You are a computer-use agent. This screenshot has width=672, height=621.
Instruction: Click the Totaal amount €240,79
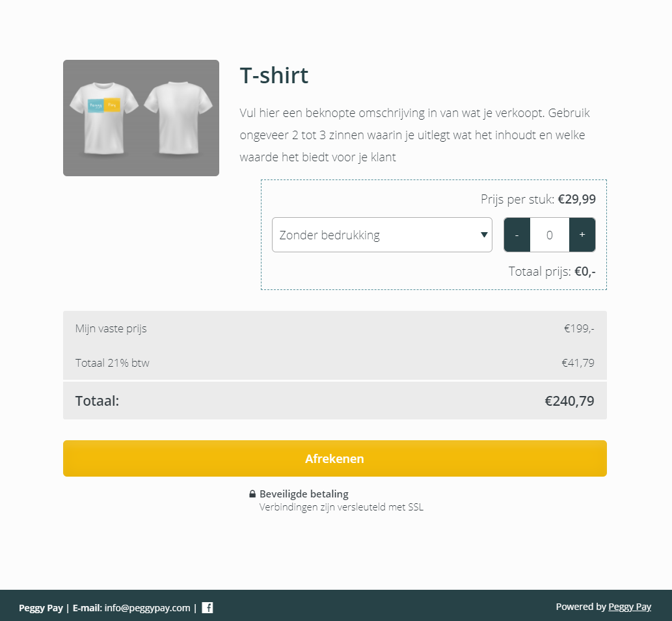(569, 401)
